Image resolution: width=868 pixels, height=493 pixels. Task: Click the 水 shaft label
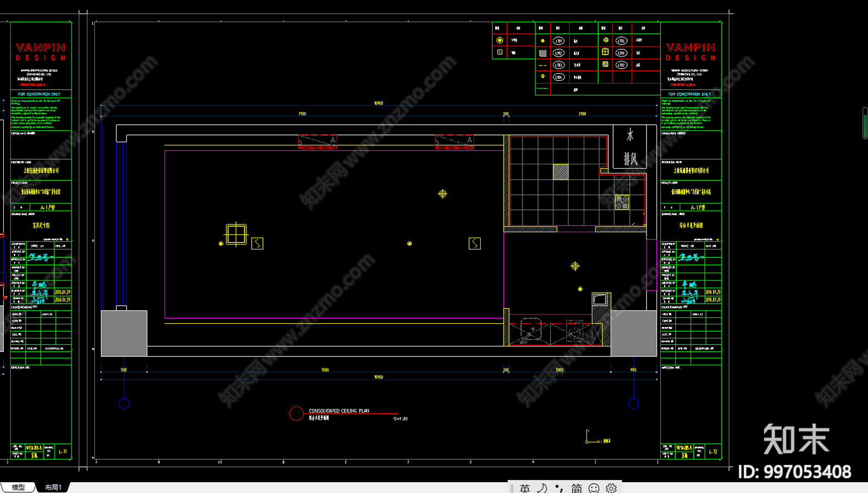click(x=630, y=135)
